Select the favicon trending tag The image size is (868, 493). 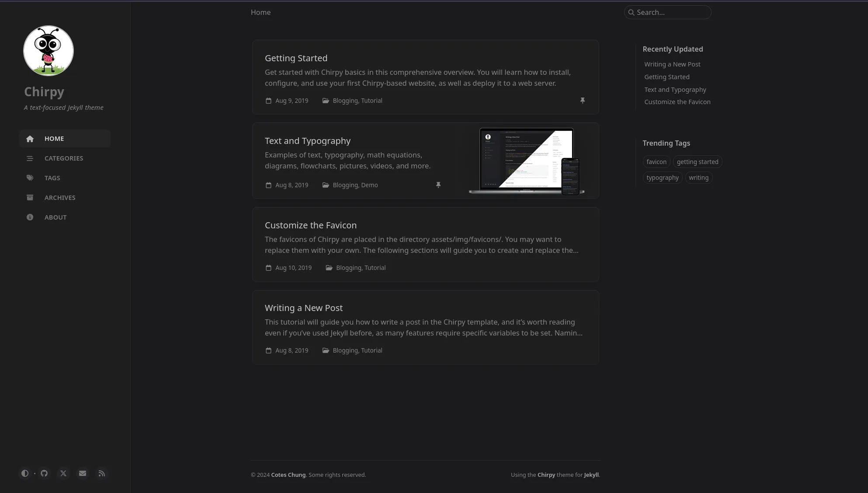click(656, 161)
